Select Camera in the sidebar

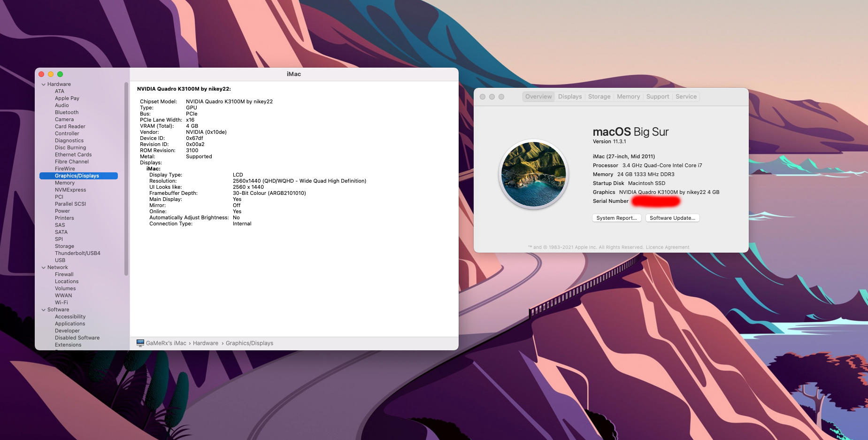pos(64,120)
